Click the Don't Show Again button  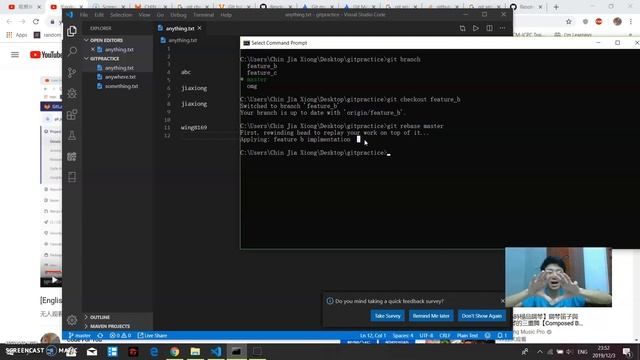point(482,316)
